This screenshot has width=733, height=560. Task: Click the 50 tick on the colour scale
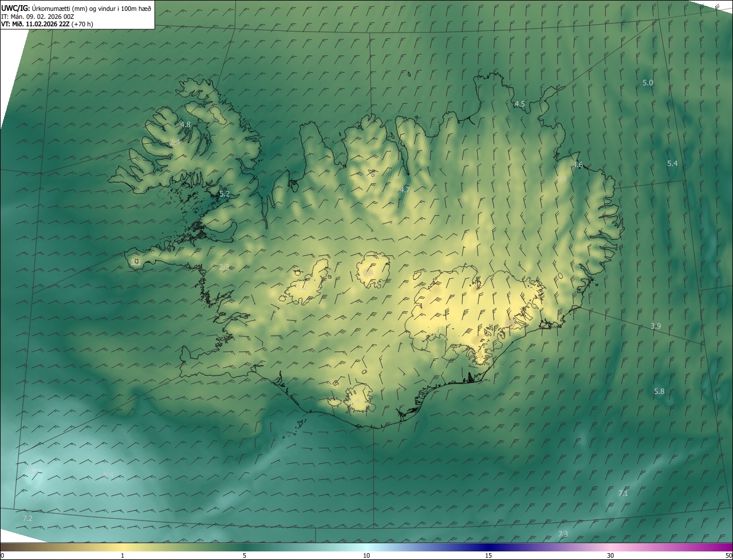click(728, 555)
